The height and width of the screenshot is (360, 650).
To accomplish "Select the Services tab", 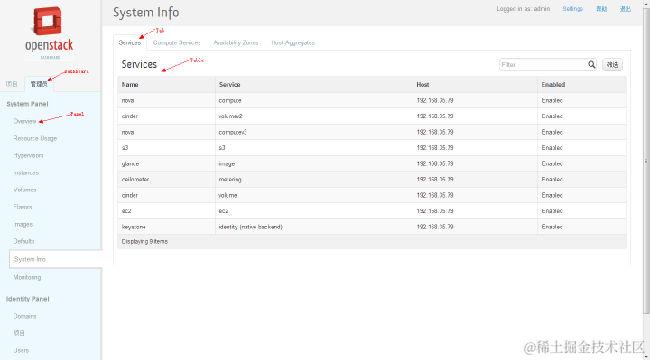I will click(x=130, y=43).
